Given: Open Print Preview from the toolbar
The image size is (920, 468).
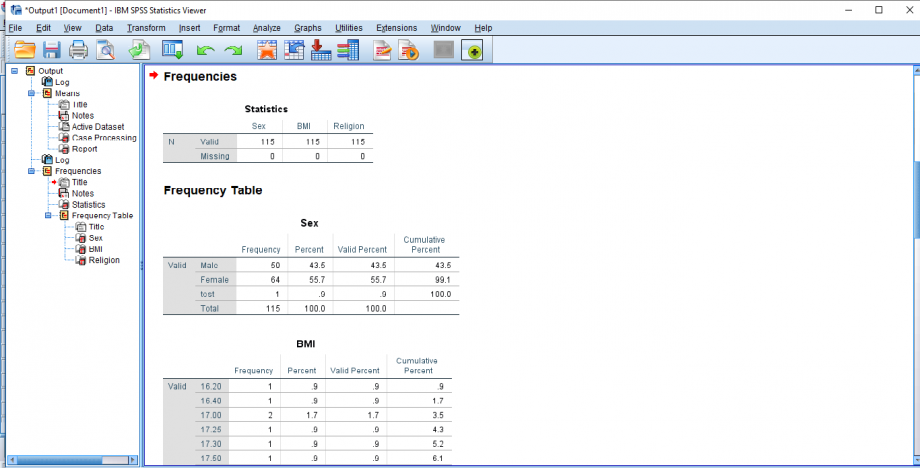Looking at the screenshot, I should [x=105, y=50].
